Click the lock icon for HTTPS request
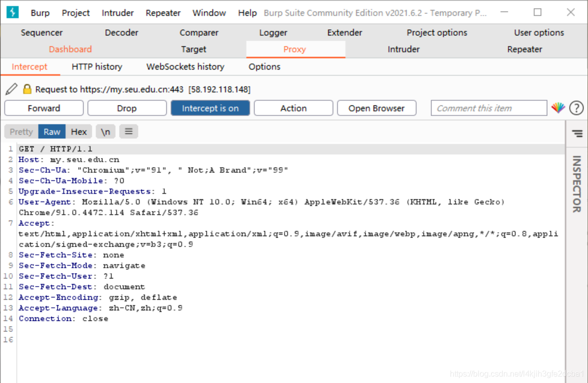Viewport: 588px width, 383px height. (x=27, y=89)
